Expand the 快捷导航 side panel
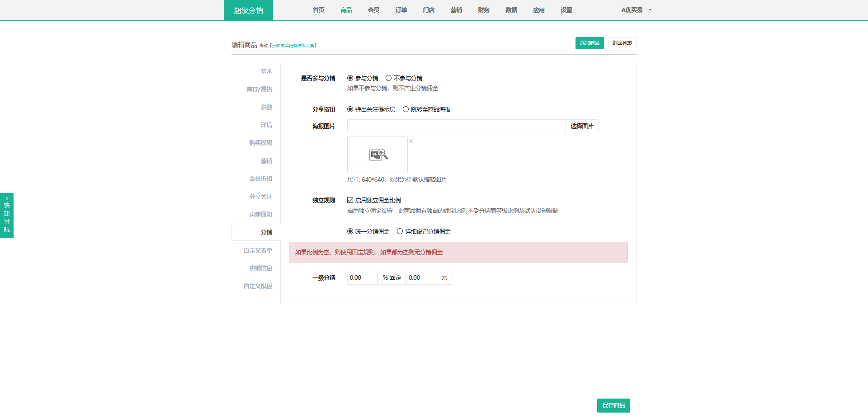The width and height of the screenshot is (868, 418). point(7,215)
